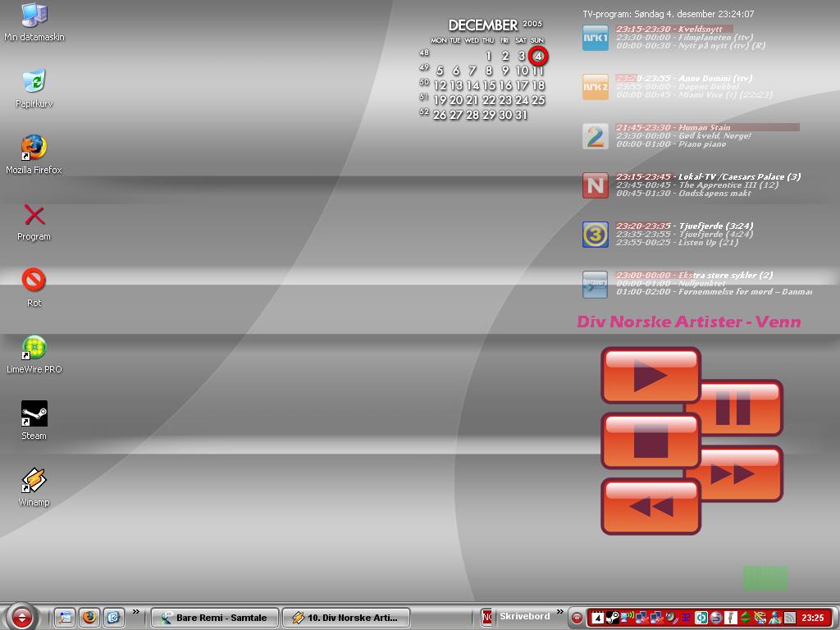Click the Kveldsnytt program entry on NRK1
The width and height of the screenshot is (840, 630).
[669, 29]
